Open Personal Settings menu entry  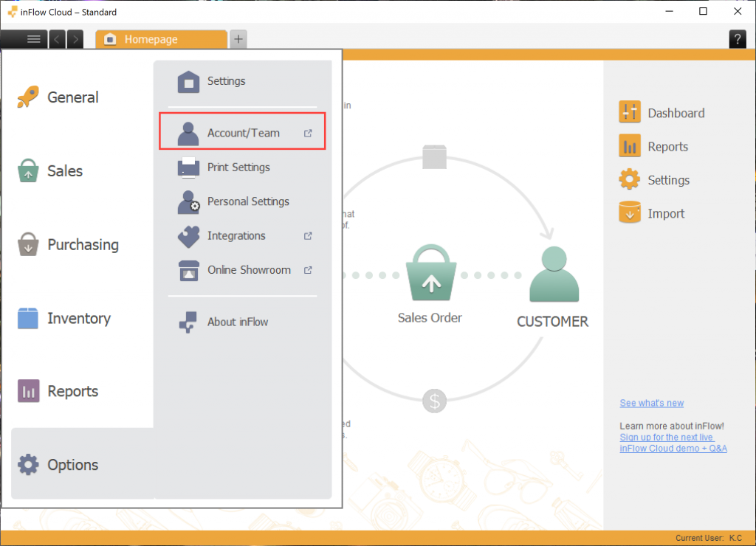248,201
